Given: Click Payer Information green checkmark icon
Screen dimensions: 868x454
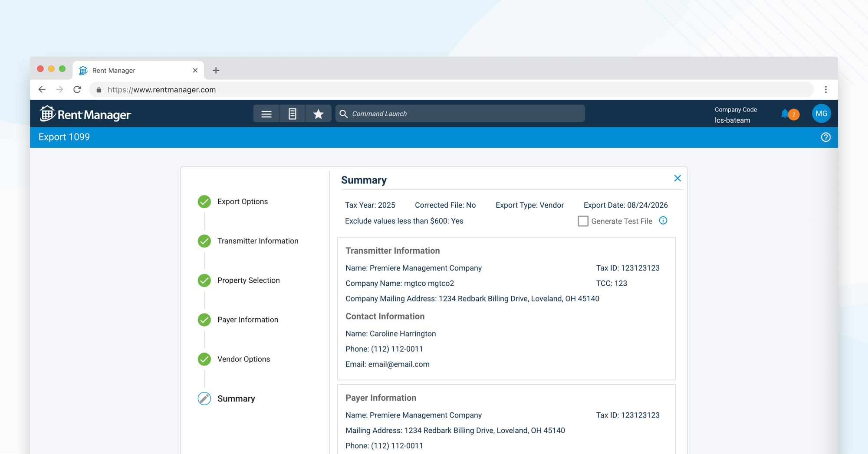Looking at the screenshot, I should click(x=204, y=320).
